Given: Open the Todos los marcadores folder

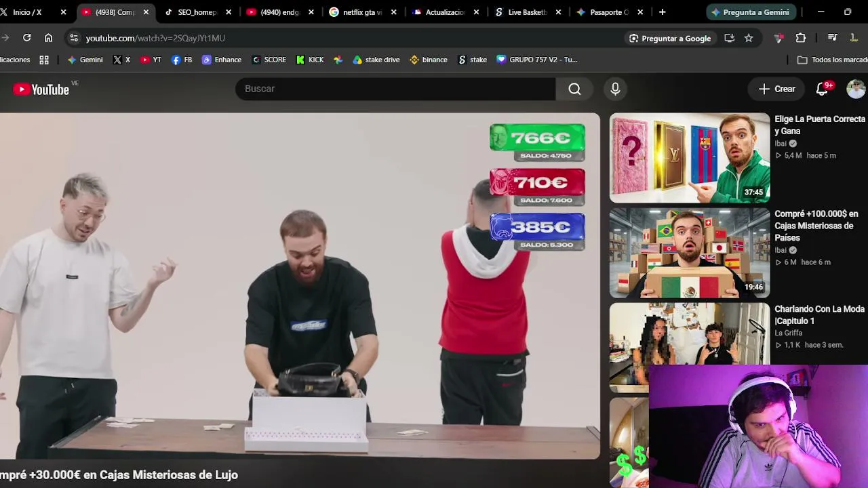Looking at the screenshot, I should [832, 60].
